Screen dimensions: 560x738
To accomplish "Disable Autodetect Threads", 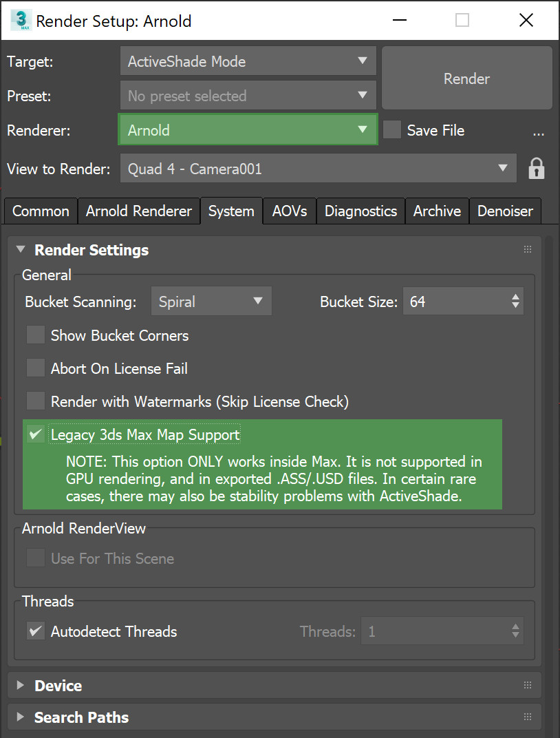I will [36, 631].
